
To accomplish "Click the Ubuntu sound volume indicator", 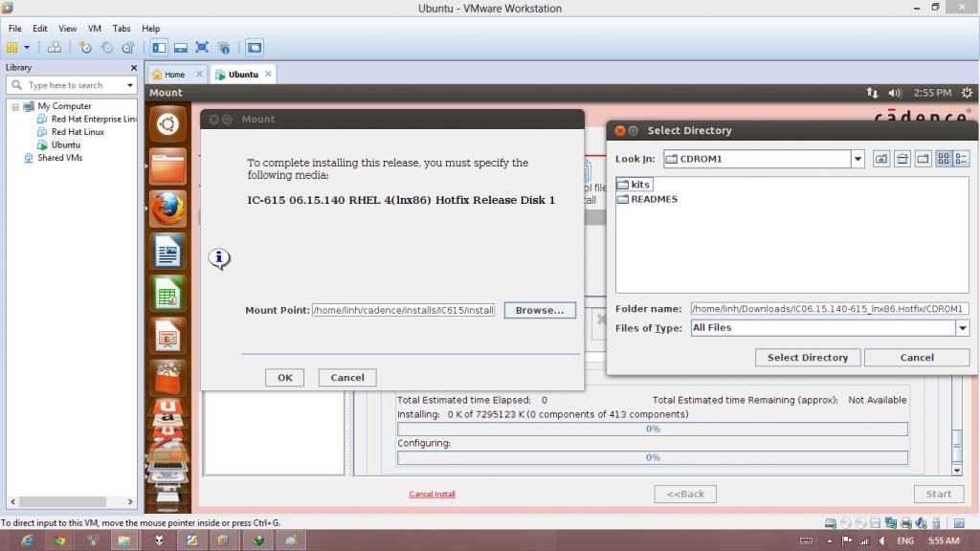I will pyautogui.click(x=895, y=93).
